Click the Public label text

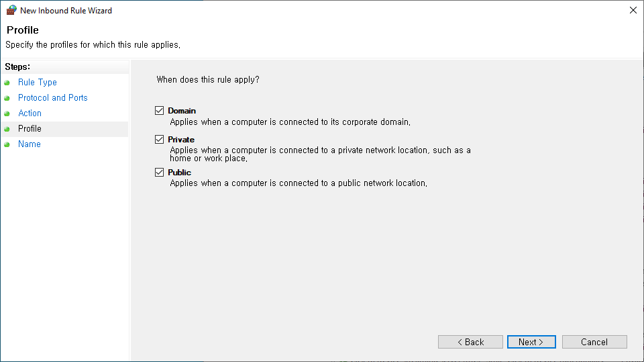(180, 173)
